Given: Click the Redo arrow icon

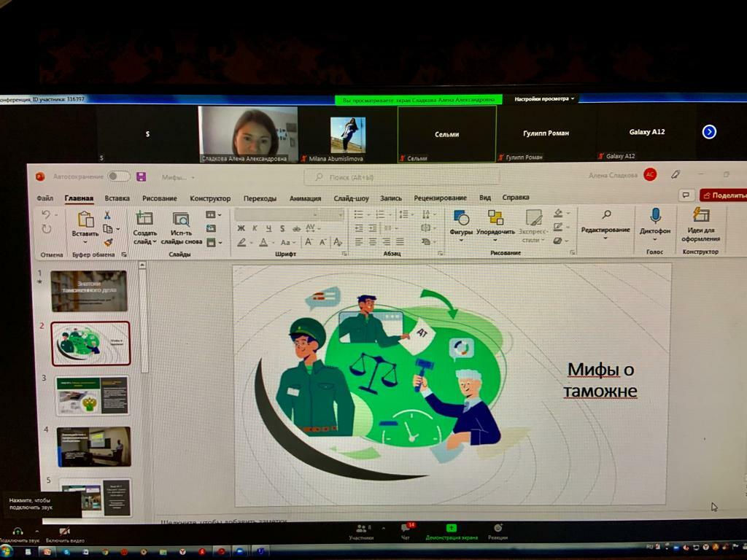Looking at the screenshot, I should (46, 229).
